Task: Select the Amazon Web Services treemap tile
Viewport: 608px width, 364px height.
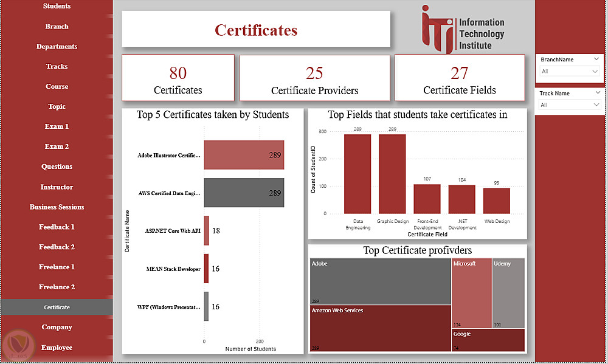Action: click(381, 328)
